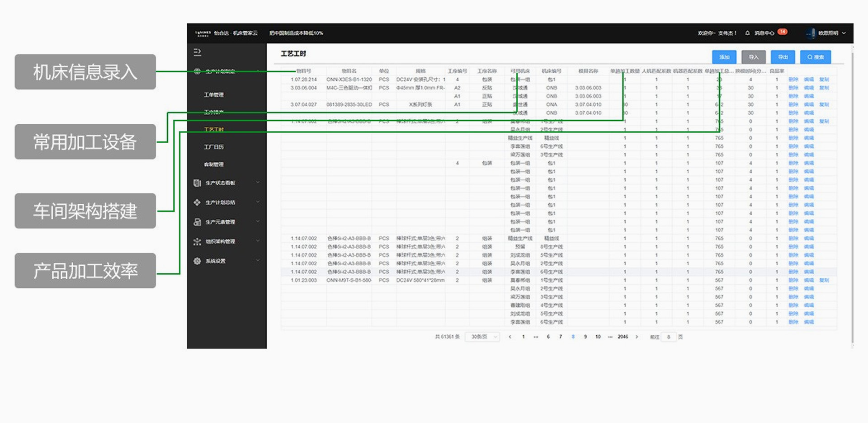
Task: Expand the 系统设置 menu chevron
Action: pyautogui.click(x=258, y=260)
